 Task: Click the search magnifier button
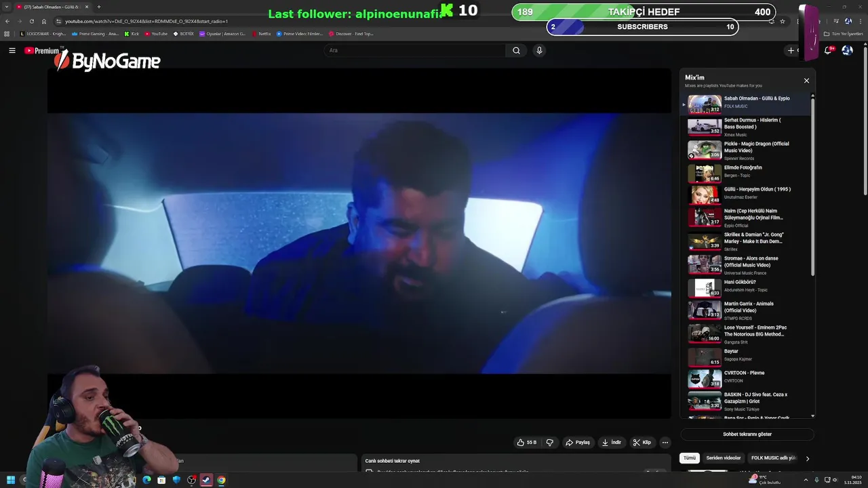pos(516,50)
